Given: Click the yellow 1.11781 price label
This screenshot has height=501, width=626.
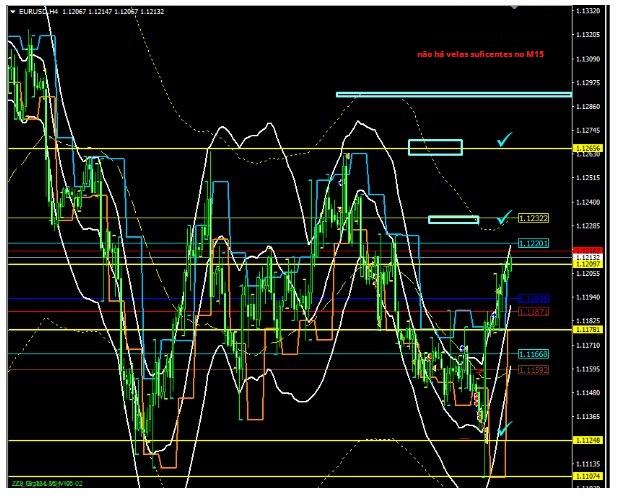Looking at the screenshot, I should click(x=587, y=329).
